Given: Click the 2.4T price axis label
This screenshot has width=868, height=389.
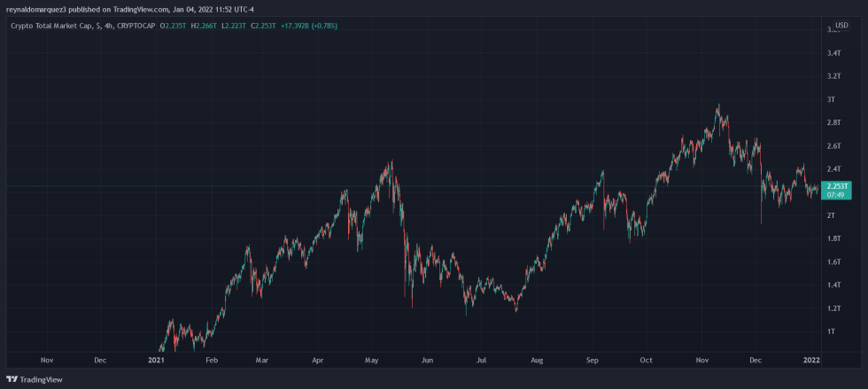Looking at the screenshot, I should (x=833, y=168).
